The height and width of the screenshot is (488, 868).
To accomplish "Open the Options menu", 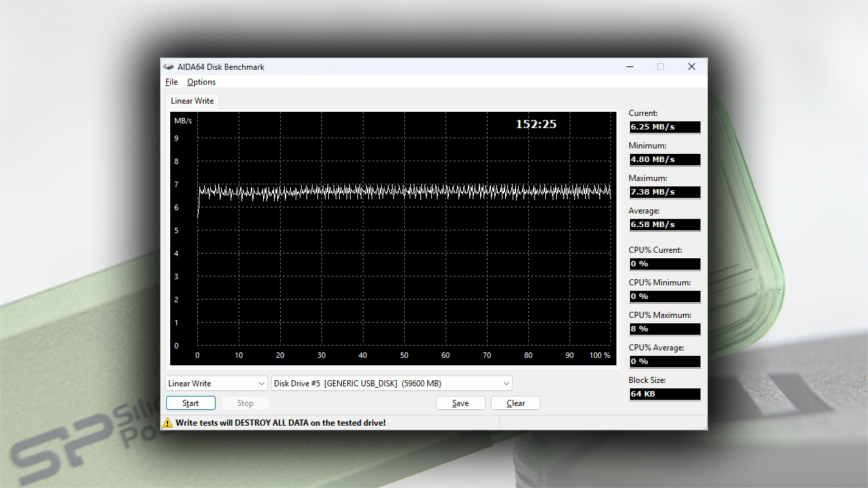I will tap(201, 82).
